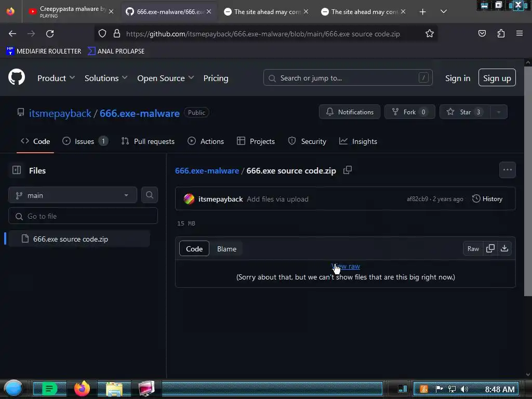Switch to the Actions tab

point(206,141)
